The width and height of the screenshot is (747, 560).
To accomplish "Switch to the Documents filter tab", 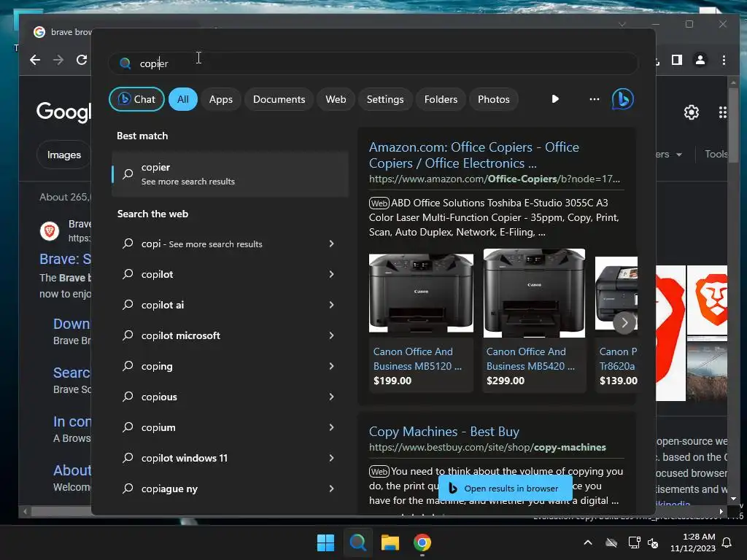I will (x=279, y=99).
